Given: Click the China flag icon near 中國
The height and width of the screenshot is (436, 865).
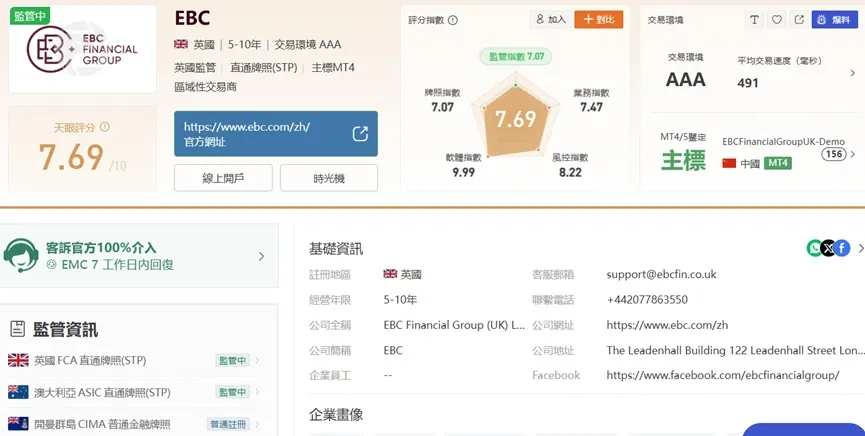Looking at the screenshot, I should [x=729, y=163].
